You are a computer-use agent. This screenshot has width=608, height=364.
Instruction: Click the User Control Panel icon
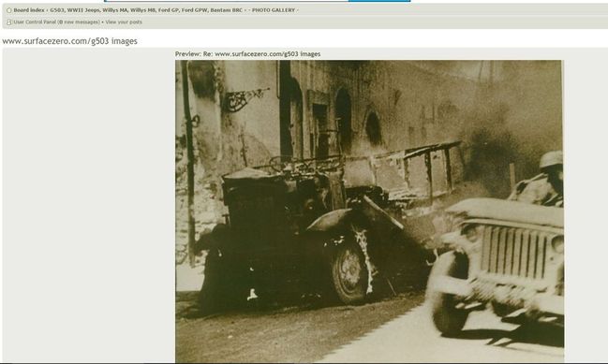point(9,22)
